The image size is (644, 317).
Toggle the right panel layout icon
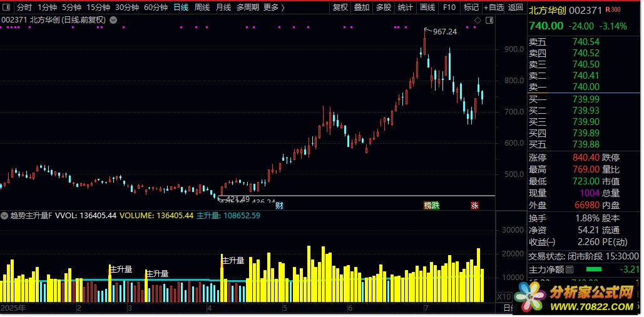(489, 20)
